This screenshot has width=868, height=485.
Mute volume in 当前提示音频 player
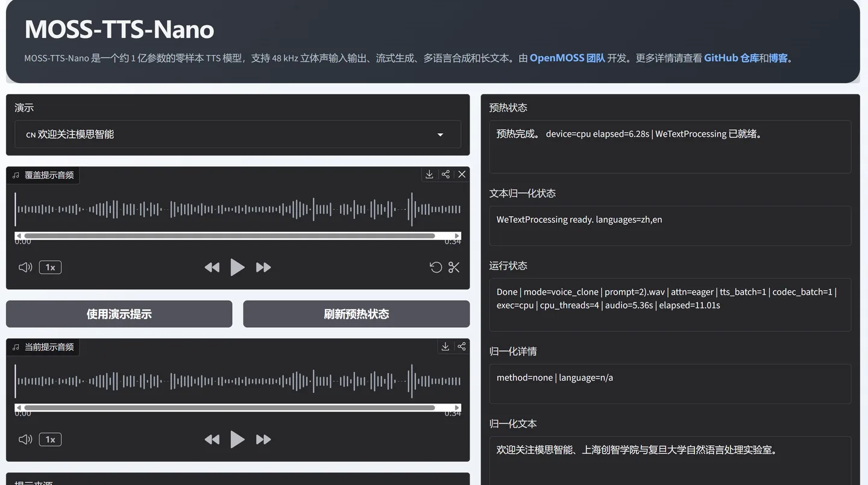pyautogui.click(x=25, y=439)
